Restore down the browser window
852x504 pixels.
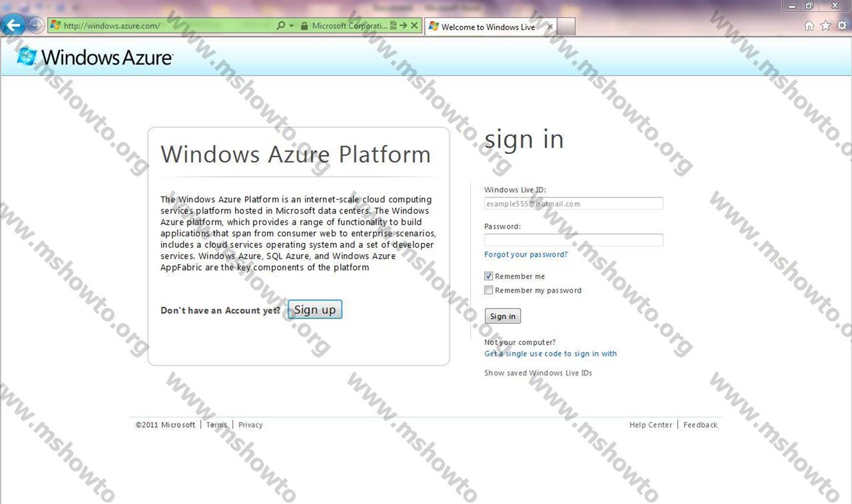[x=809, y=6]
